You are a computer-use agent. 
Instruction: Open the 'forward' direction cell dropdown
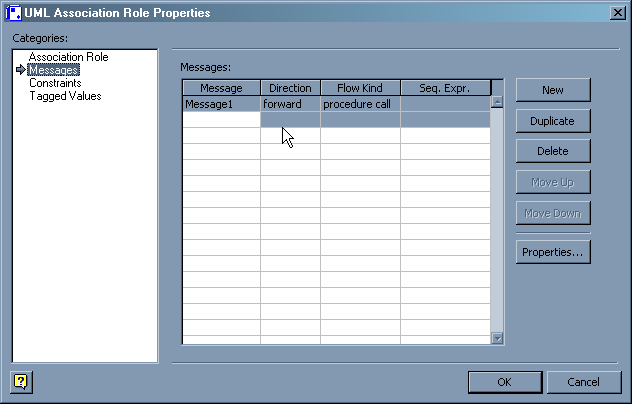pos(290,103)
